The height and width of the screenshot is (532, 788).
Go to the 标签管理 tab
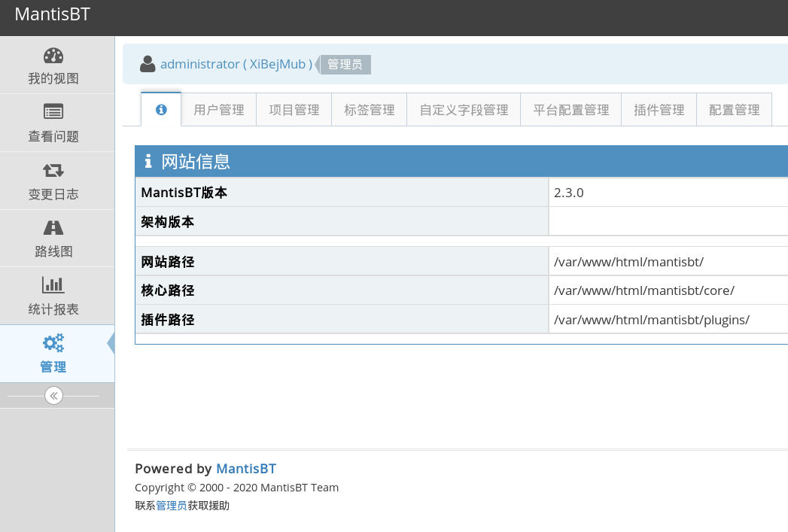[370, 110]
